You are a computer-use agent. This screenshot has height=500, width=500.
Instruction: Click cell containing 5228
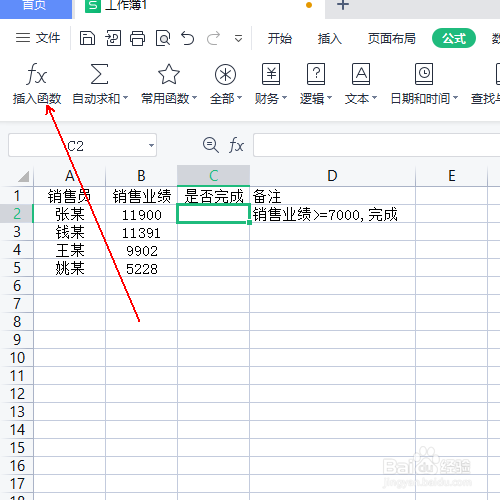click(141, 268)
